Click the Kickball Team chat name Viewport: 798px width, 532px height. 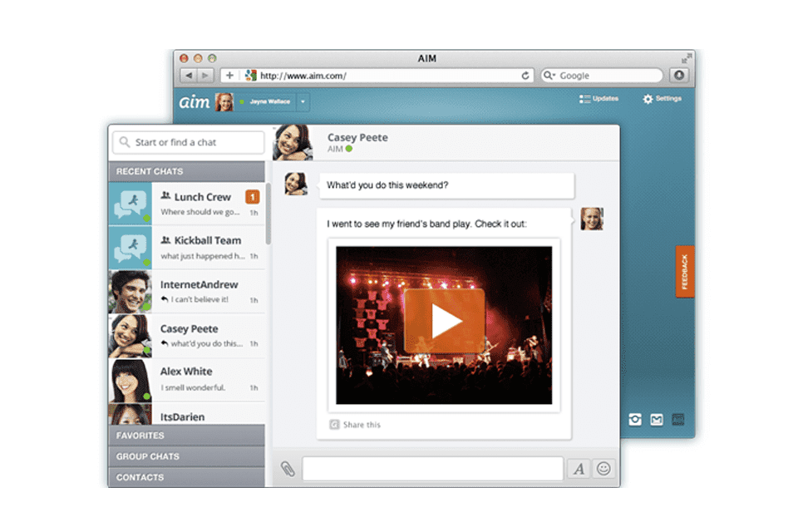pyautogui.click(x=208, y=240)
